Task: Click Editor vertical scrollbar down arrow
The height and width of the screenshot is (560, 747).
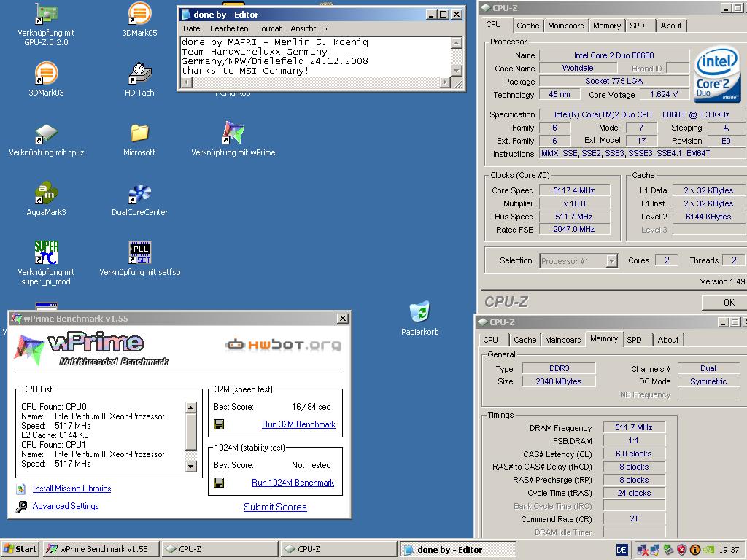Action: click(x=457, y=71)
